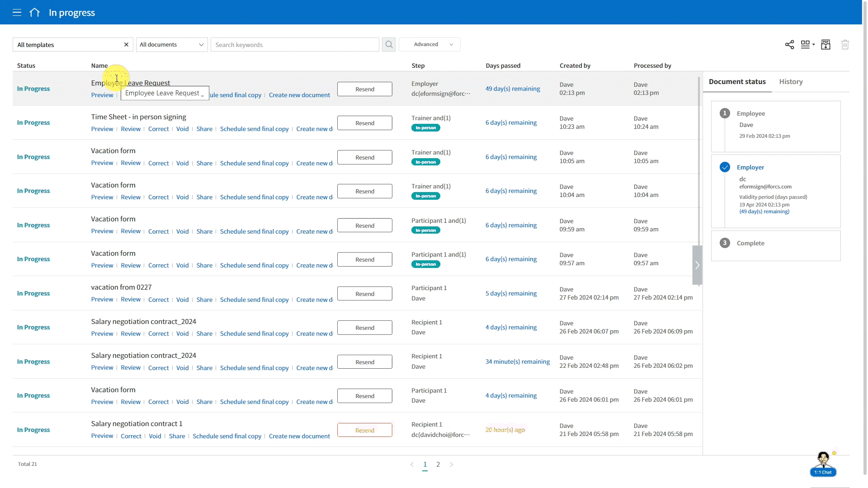
Task: Create new document from Employee Leave Request
Action: pos(299,95)
